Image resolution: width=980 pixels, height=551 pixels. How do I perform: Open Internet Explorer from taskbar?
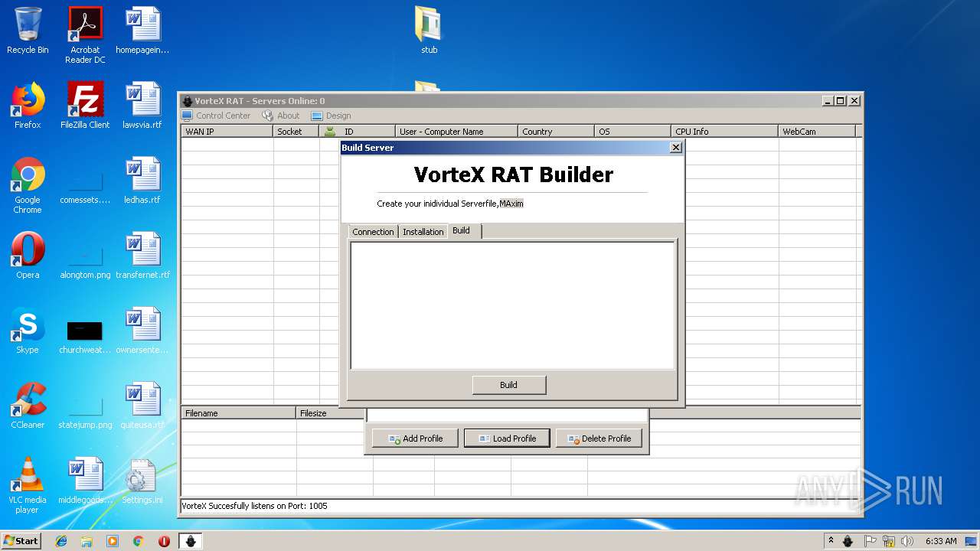[x=61, y=541]
